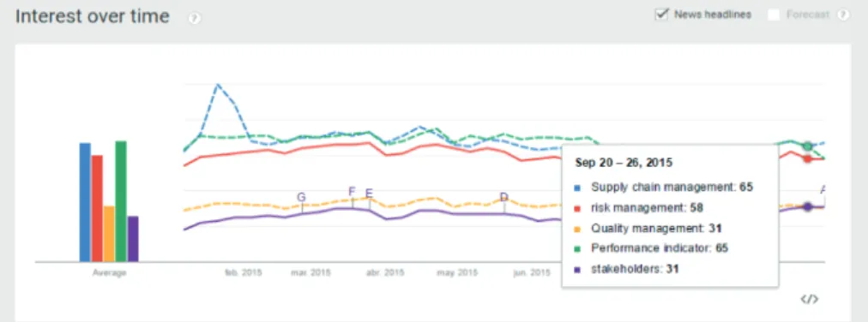The image size is (868, 322).
Task: Click the red risk management average bar
Action: [97, 208]
